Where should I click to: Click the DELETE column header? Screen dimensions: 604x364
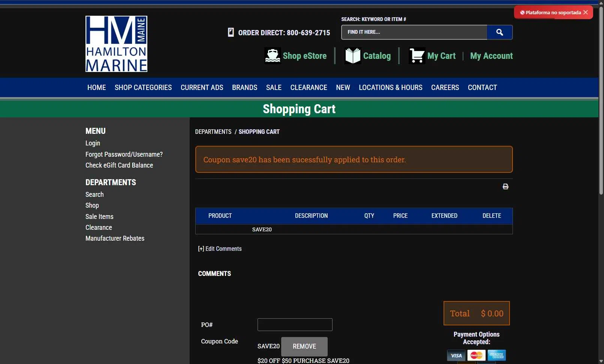[x=492, y=216]
